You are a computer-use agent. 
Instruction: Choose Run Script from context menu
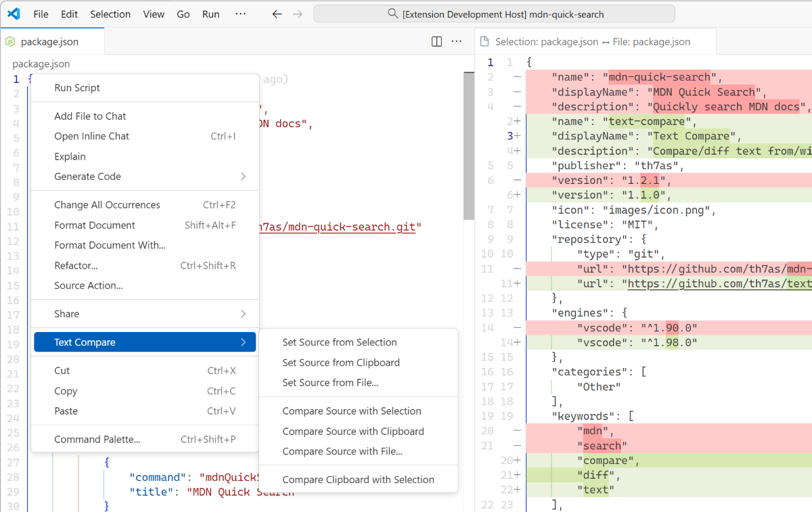point(145,87)
